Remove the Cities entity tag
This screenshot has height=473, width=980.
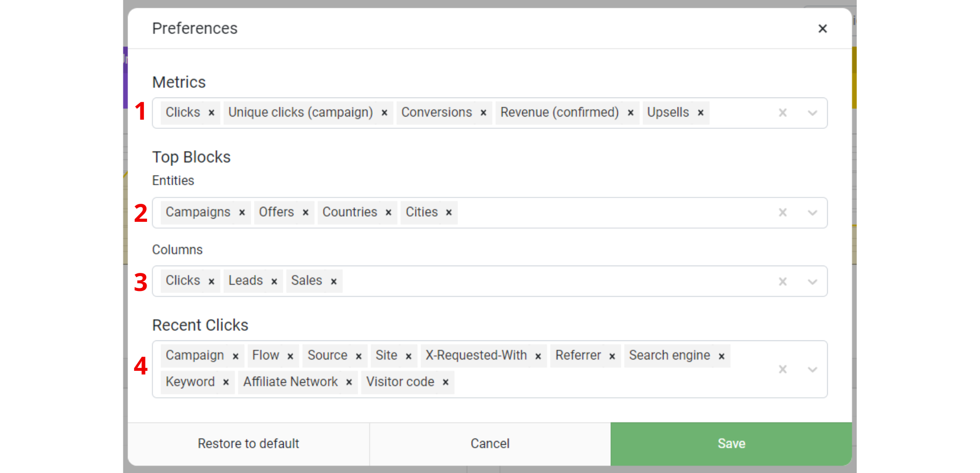[x=449, y=213]
